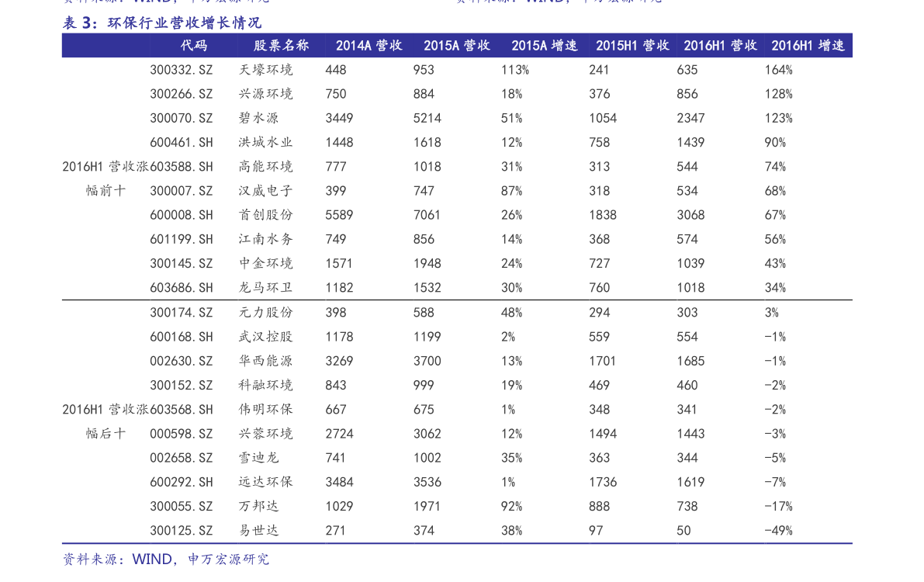
Task: Select stock code 300152.SZ
Action: tap(181, 385)
